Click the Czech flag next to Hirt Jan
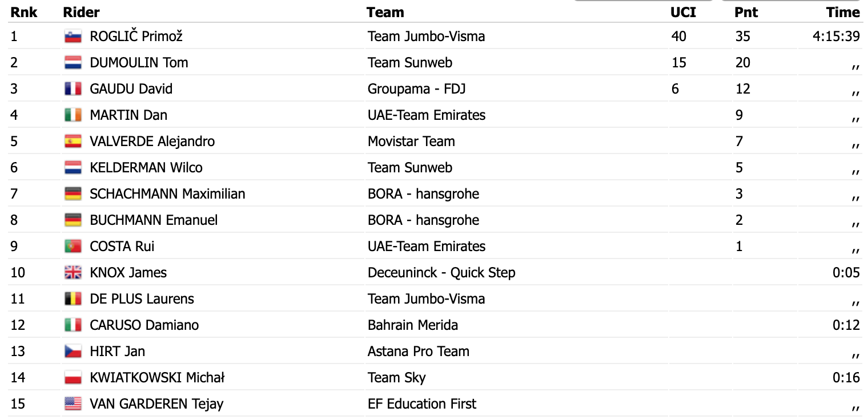The height and width of the screenshot is (420, 868). pyautogui.click(x=73, y=352)
